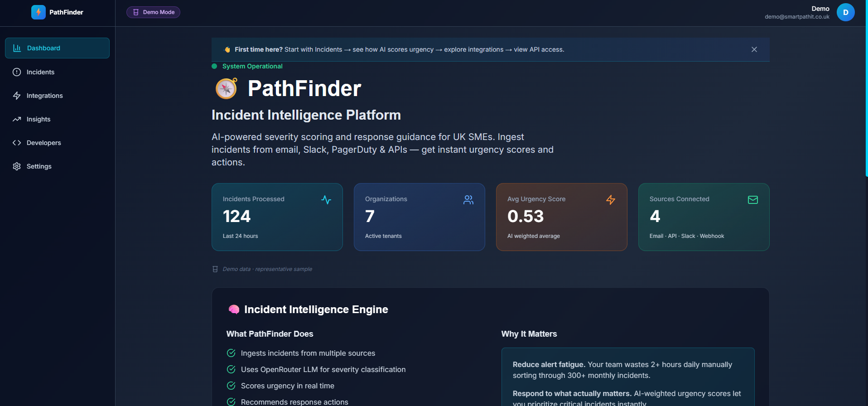Click the compass icon beside PathFinder title
Viewport: 868px width, 406px height.
tap(226, 88)
